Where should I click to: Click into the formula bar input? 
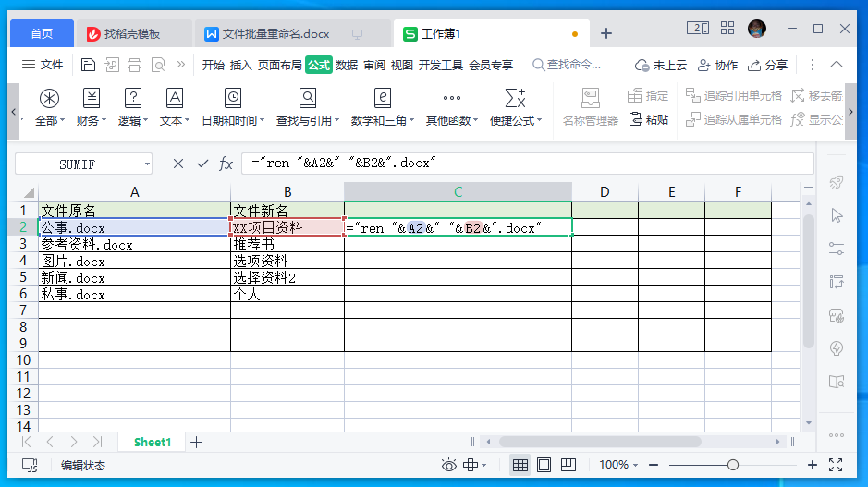pyautogui.click(x=528, y=164)
